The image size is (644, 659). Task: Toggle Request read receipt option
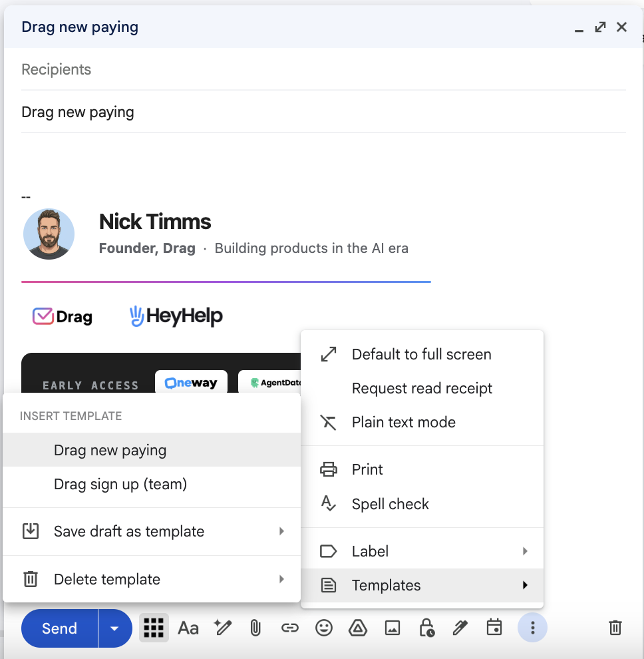coord(422,388)
